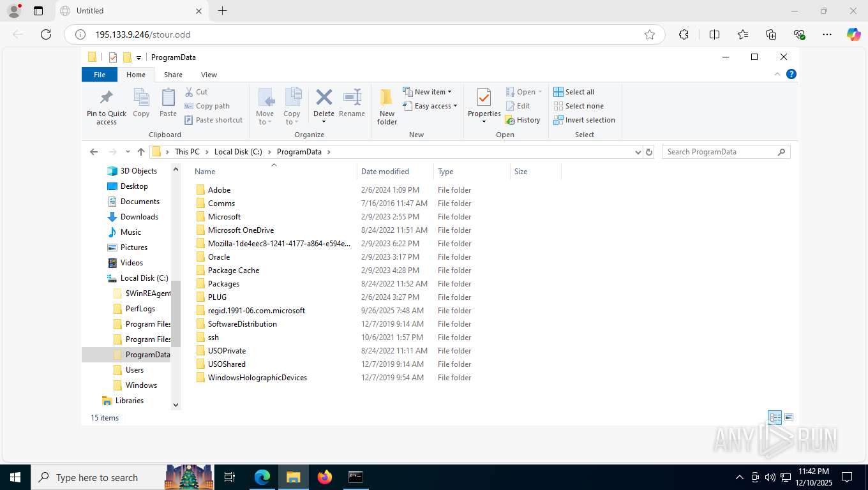
Task: Open address bar history dropdown
Action: tap(638, 152)
